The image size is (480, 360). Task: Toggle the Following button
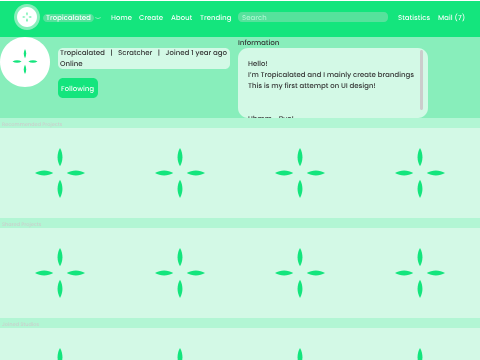coord(78,88)
